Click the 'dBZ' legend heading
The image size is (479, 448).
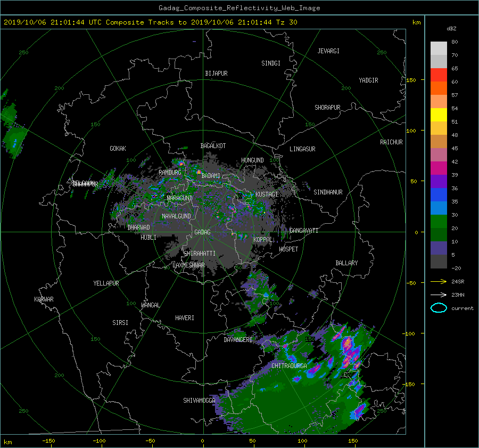451,28
